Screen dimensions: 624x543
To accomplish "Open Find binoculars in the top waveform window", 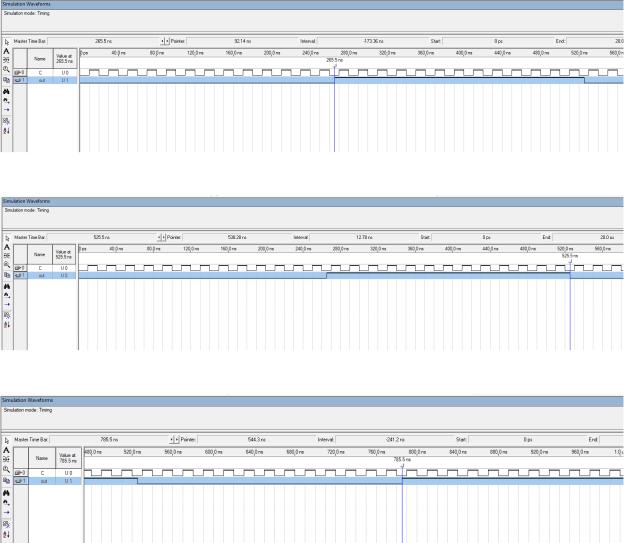I will click(6, 92).
